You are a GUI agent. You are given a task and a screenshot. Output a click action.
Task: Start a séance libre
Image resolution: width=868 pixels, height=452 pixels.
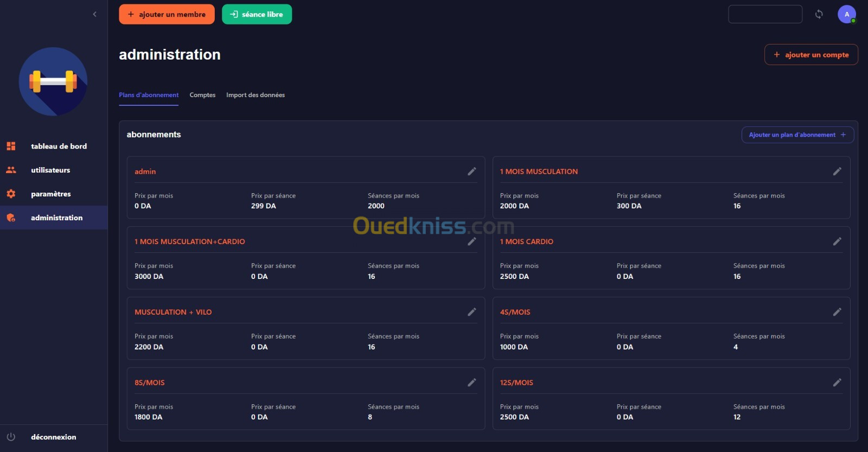(257, 14)
